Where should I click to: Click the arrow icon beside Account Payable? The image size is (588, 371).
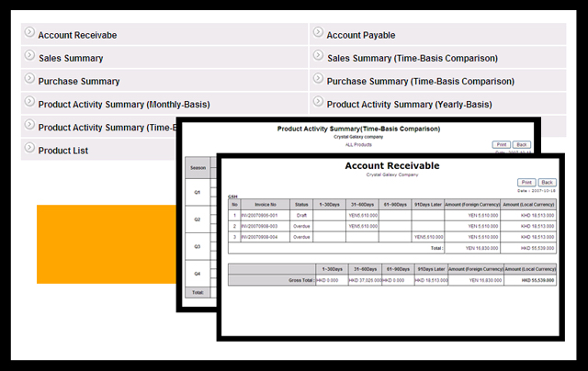[318, 32]
